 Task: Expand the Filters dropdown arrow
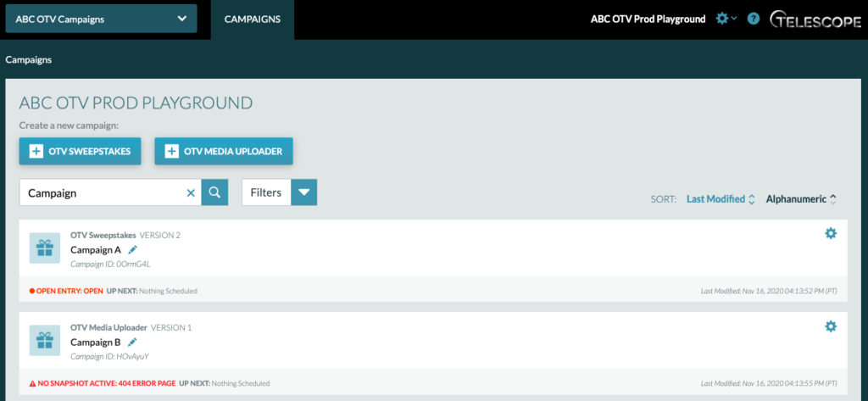(304, 192)
